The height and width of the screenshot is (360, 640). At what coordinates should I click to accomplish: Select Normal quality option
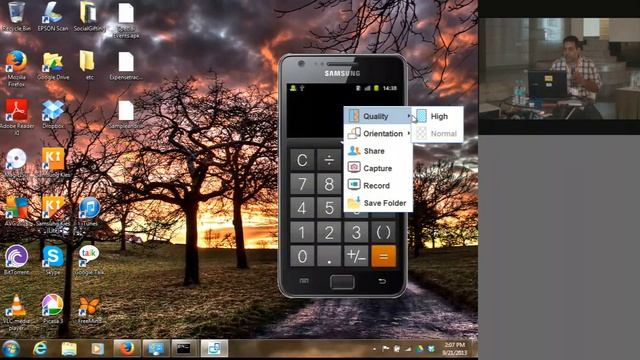pos(438,133)
